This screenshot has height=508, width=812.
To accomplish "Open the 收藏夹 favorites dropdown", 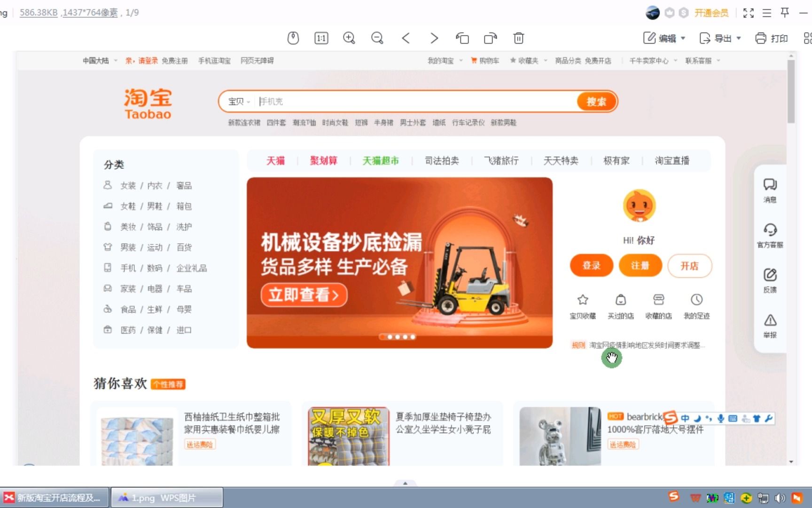I will click(528, 61).
